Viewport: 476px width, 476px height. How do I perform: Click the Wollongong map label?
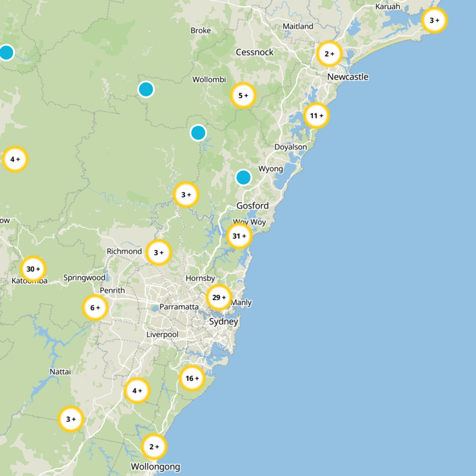pyautogui.click(x=155, y=467)
